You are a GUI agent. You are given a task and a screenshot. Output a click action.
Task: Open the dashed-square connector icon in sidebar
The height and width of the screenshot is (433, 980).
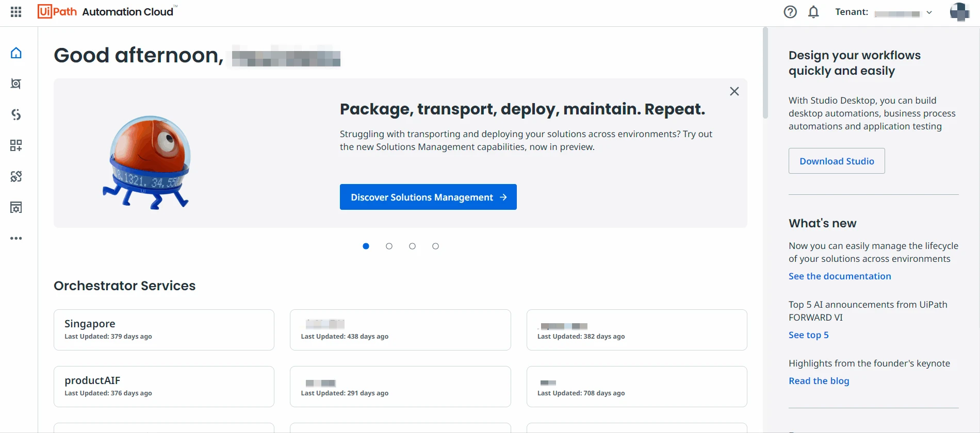click(16, 176)
